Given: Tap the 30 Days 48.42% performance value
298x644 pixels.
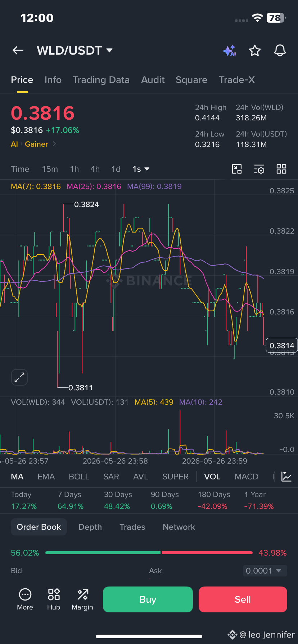Looking at the screenshot, I should (117, 506).
